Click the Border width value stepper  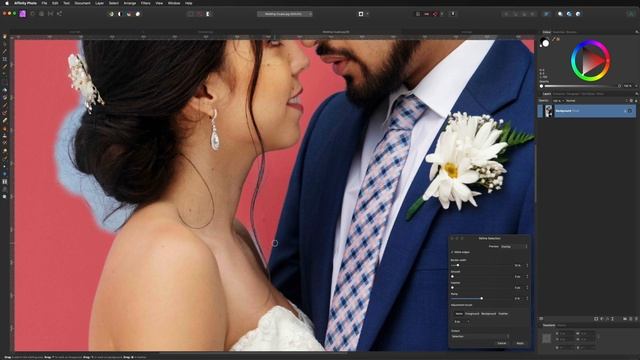527,265
